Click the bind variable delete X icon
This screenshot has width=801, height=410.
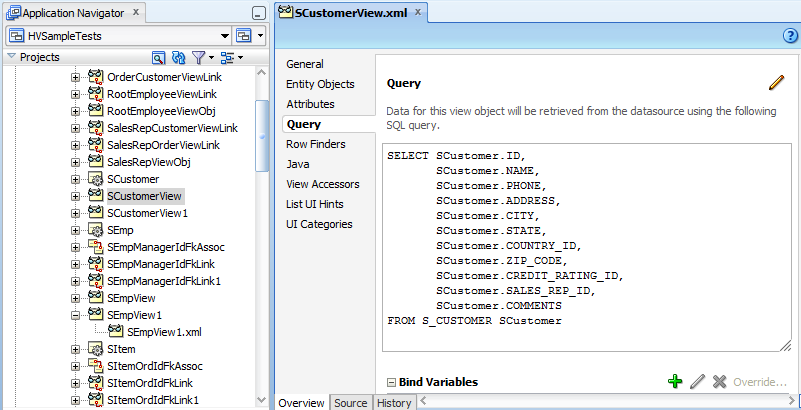click(x=719, y=381)
